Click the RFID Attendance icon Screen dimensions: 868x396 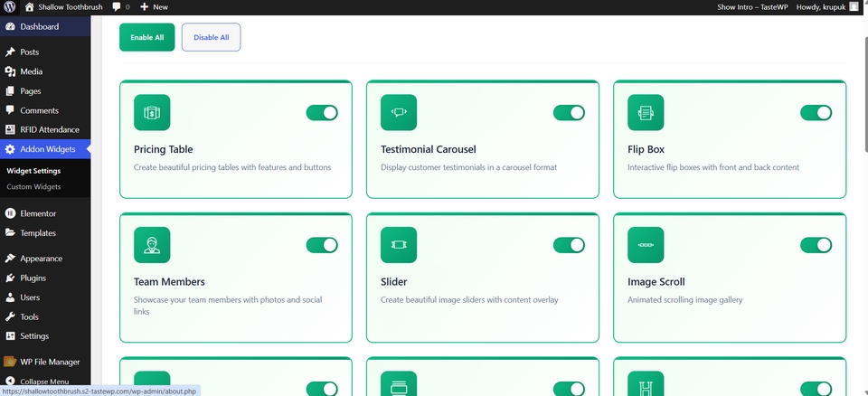point(10,129)
